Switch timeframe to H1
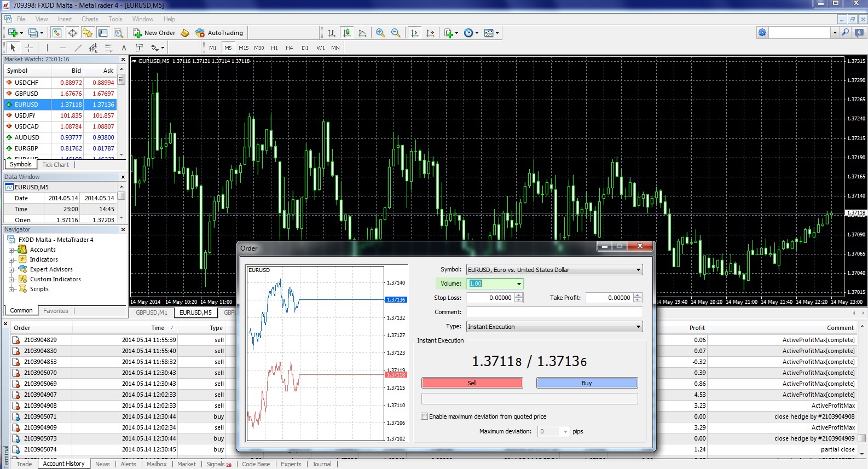 coord(274,48)
